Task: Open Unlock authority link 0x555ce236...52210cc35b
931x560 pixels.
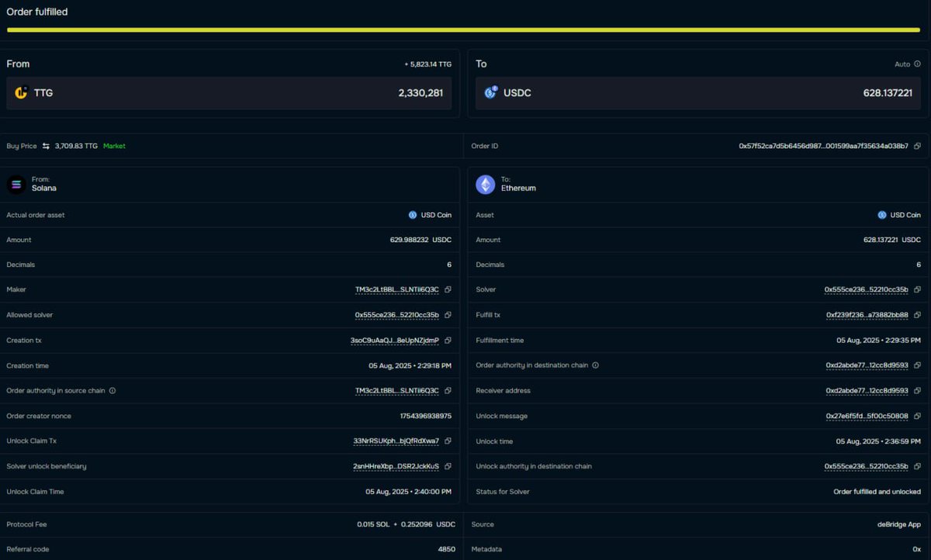Action: [867, 466]
